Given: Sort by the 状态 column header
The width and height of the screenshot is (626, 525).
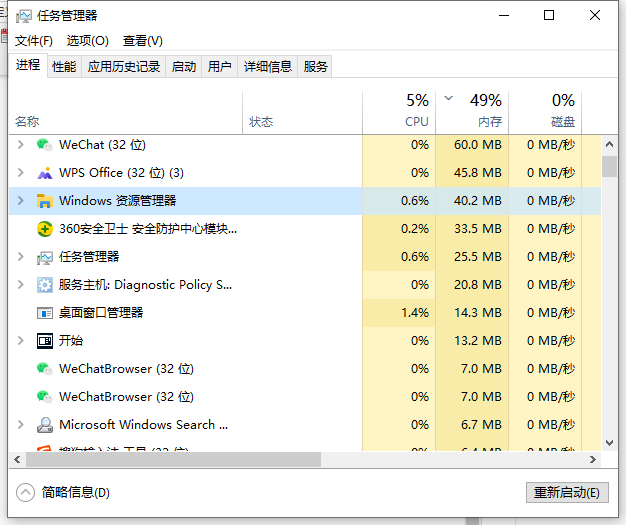Looking at the screenshot, I should (x=302, y=113).
